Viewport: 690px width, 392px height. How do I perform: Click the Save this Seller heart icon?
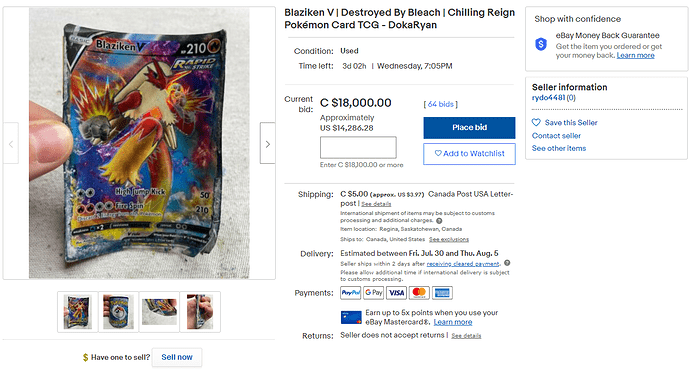536,122
